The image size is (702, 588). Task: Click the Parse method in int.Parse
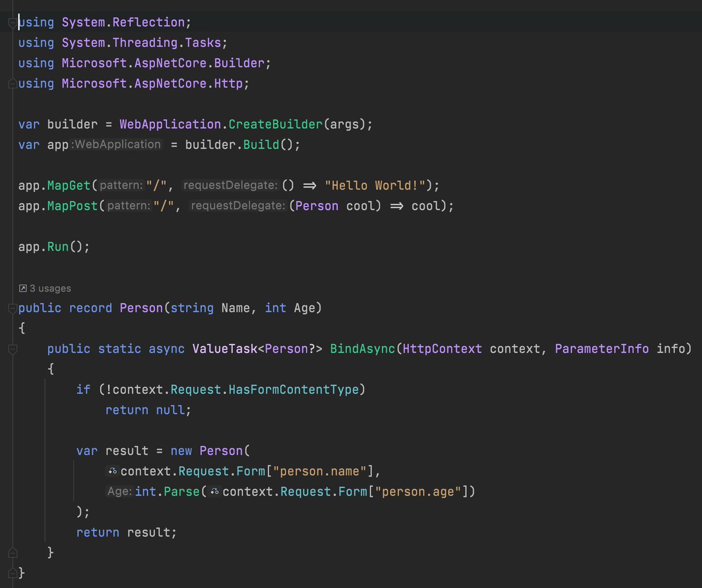181,492
